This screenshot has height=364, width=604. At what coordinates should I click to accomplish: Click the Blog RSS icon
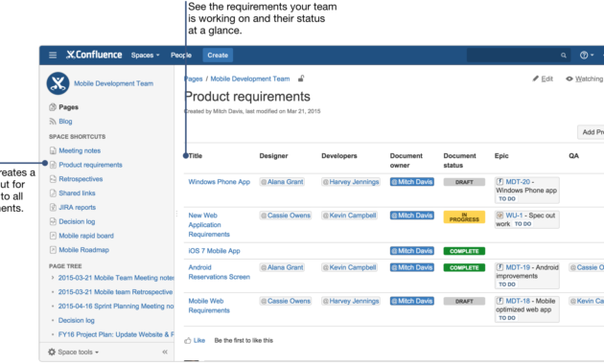[x=53, y=122]
